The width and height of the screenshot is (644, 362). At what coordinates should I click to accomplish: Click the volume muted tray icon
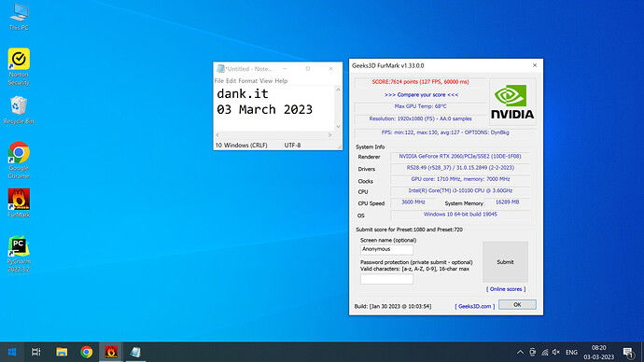point(556,352)
